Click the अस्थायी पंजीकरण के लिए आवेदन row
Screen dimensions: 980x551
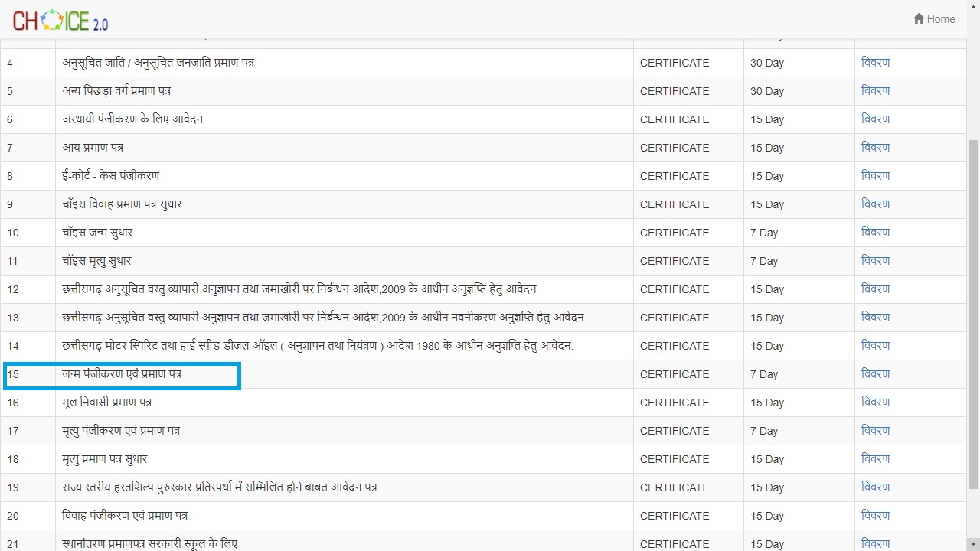pos(132,119)
